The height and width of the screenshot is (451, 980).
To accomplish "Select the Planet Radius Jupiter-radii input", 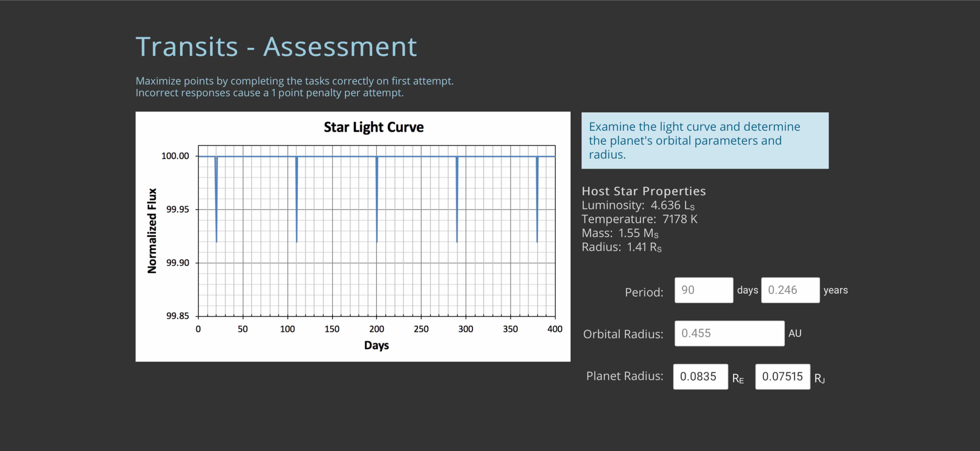I will pyautogui.click(x=782, y=376).
